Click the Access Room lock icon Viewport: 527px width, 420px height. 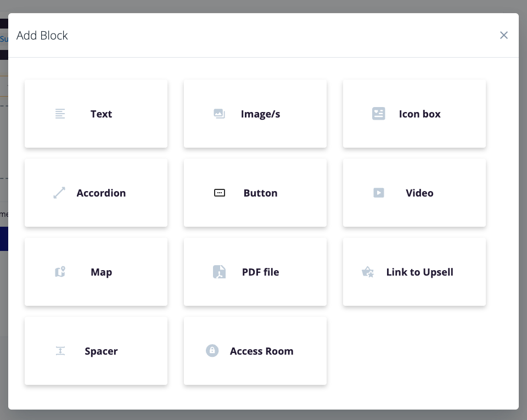[212, 351]
